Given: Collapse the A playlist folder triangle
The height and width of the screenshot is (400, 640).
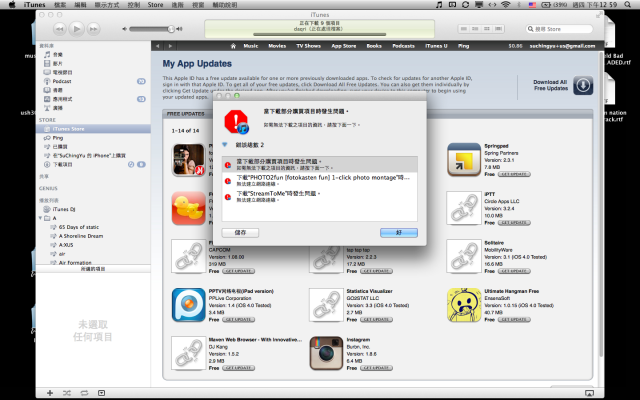Looking at the screenshot, I should [40, 218].
